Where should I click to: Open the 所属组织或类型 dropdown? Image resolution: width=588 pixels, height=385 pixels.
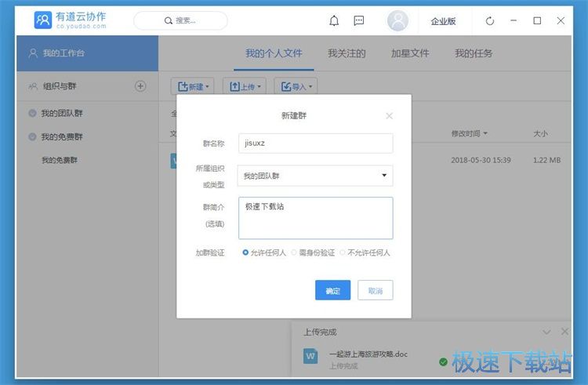coord(315,176)
